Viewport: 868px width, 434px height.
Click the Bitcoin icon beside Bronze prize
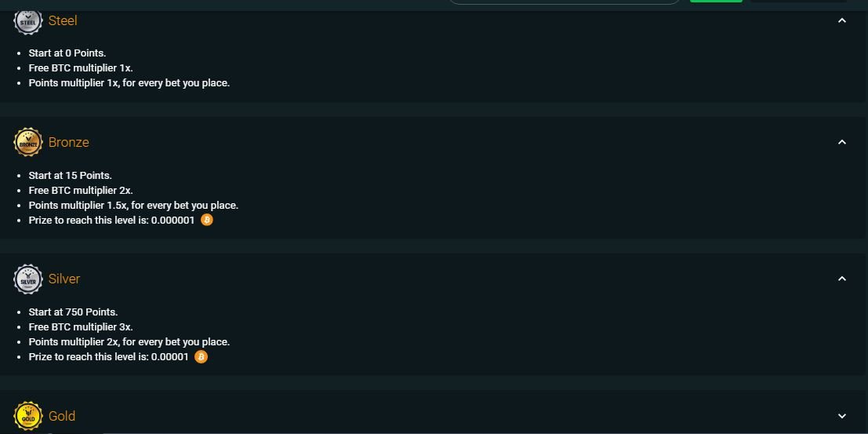(207, 221)
